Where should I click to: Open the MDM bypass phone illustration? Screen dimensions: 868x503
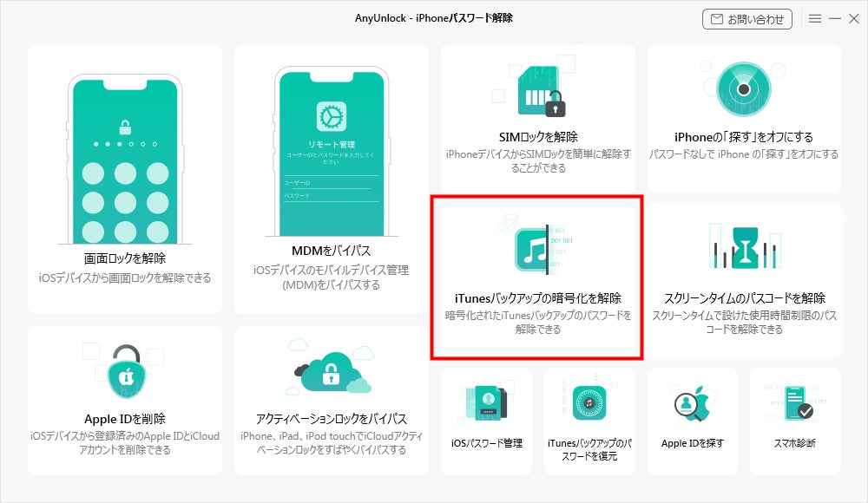tap(331, 152)
